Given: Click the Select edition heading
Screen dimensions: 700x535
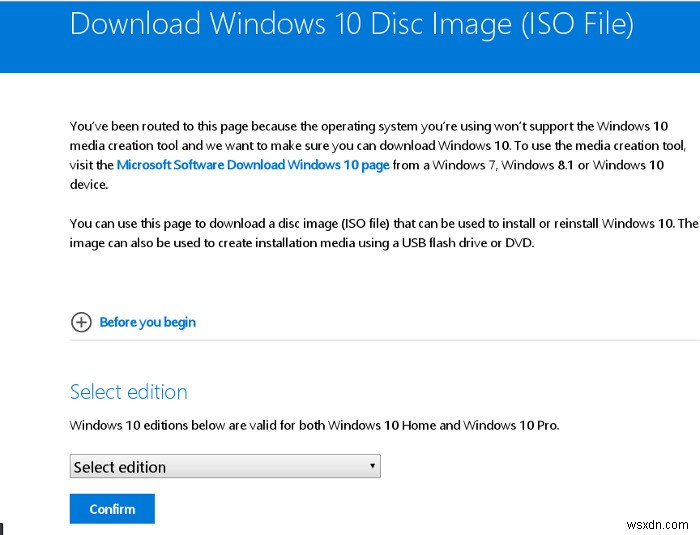Looking at the screenshot, I should 129,392.
